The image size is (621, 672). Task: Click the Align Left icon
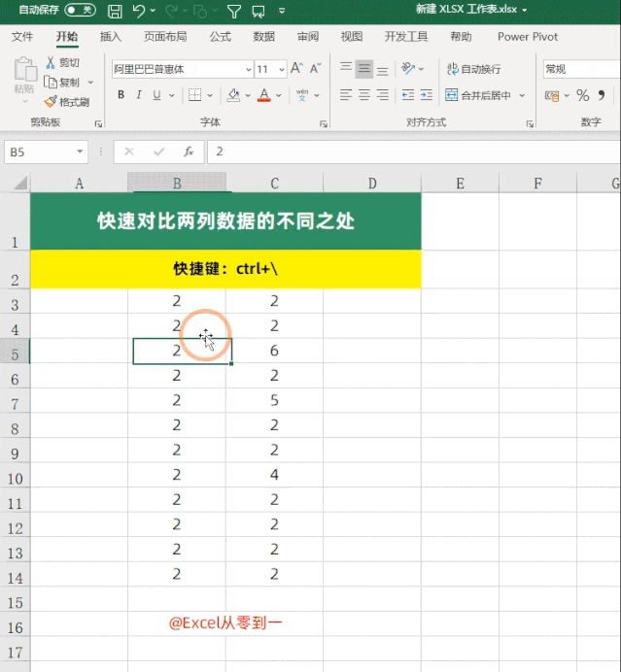346,95
